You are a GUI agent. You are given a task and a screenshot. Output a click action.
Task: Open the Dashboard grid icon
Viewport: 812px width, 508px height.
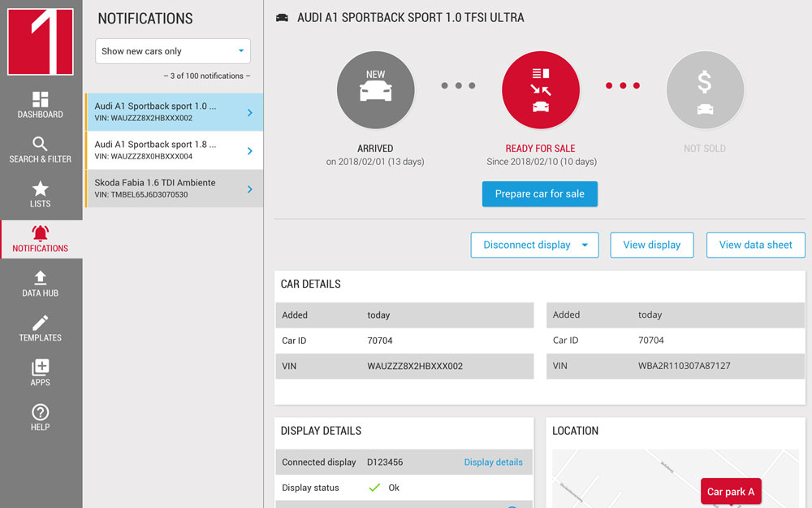pos(40,99)
